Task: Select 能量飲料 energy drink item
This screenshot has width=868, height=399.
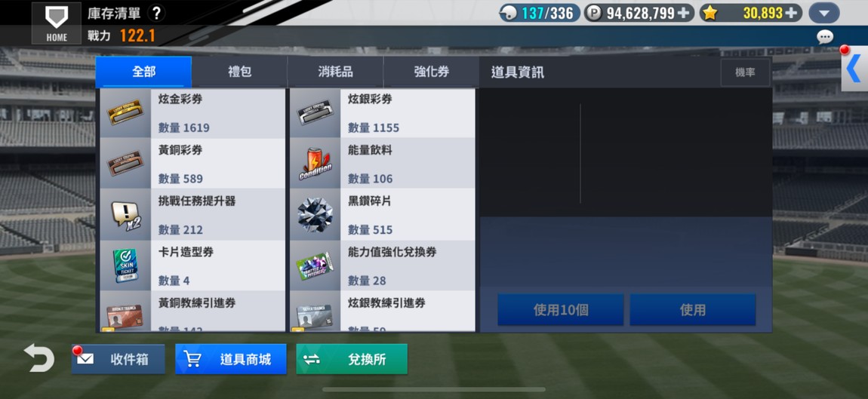Action: click(383, 163)
